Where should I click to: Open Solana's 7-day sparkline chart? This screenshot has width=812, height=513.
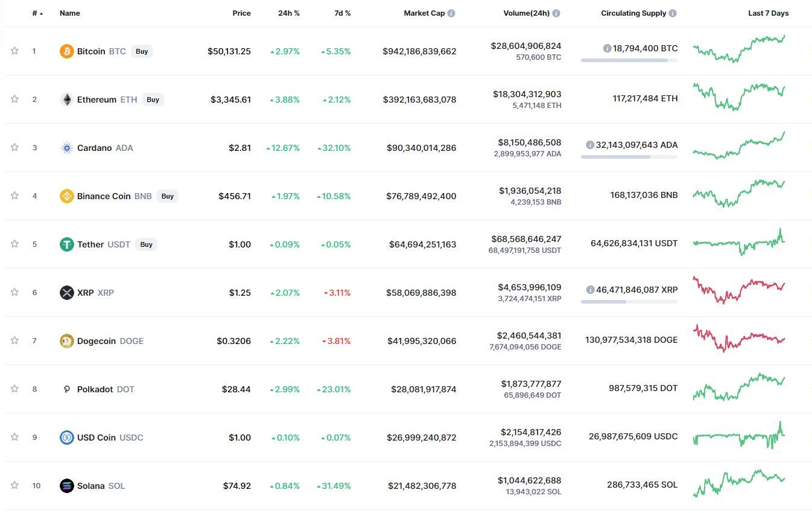pyautogui.click(x=739, y=483)
